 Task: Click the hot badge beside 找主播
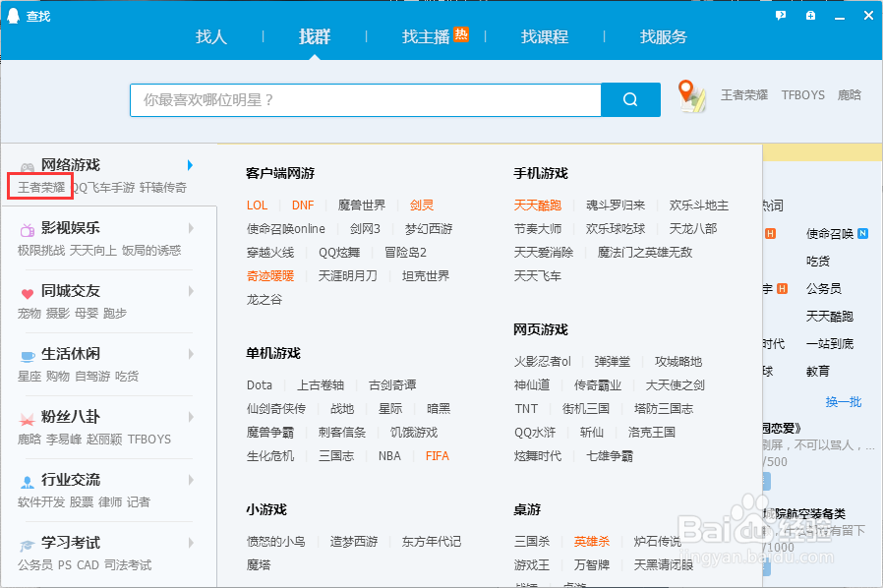tap(461, 34)
